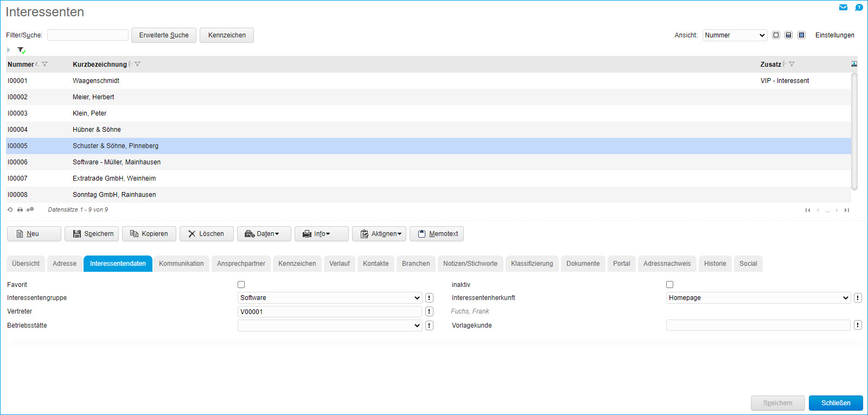Switch to the Kommunikation tab
Screen dimensions: 868x415
(181, 264)
